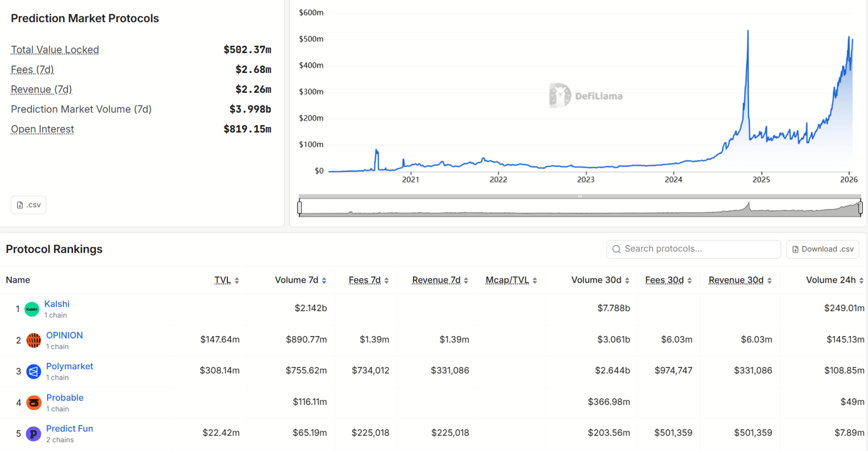The height and width of the screenshot is (451, 868).
Task: Select the Fees 7d column header
Action: [x=366, y=279]
